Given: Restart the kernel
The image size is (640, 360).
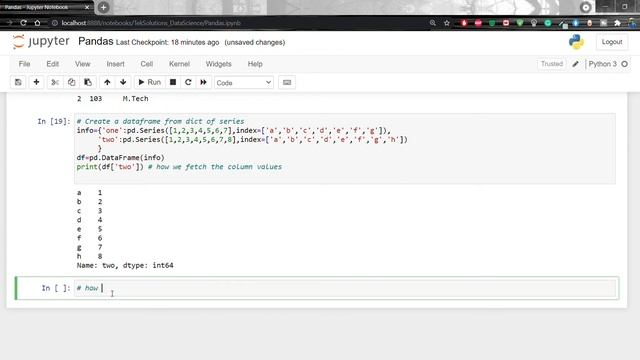Looking at the screenshot, I should coord(188,82).
